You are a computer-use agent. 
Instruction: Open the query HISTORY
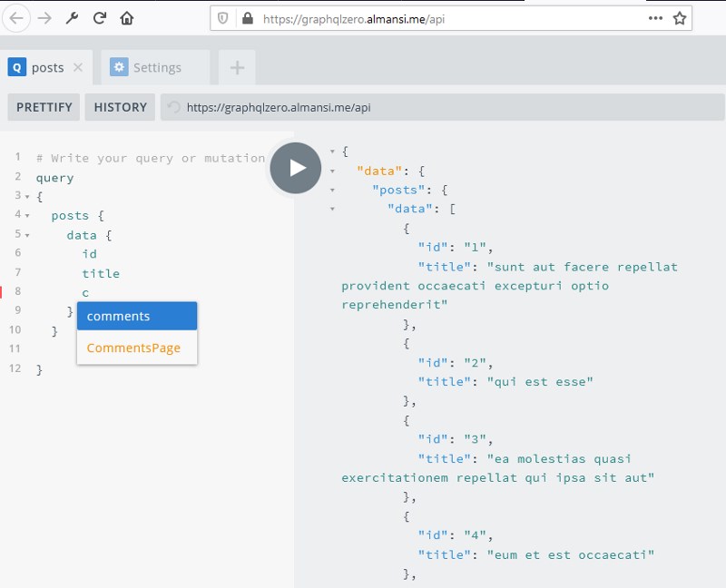(120, 107)
